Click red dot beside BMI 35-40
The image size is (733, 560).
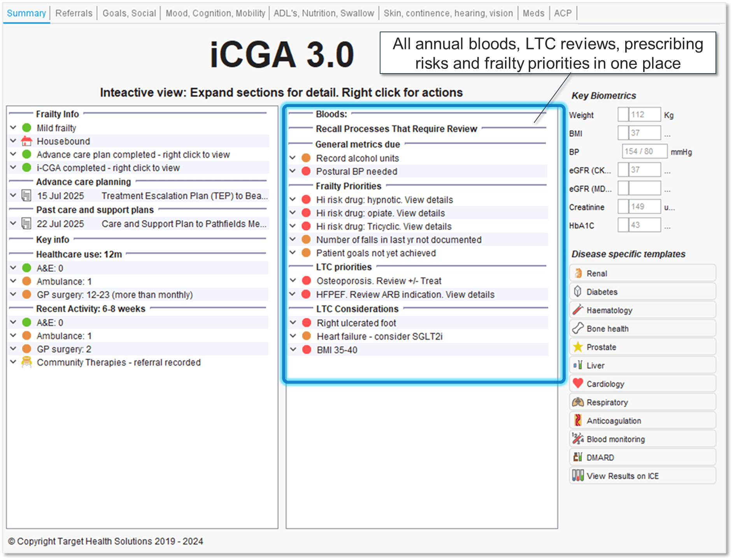[x=307, y=349]
